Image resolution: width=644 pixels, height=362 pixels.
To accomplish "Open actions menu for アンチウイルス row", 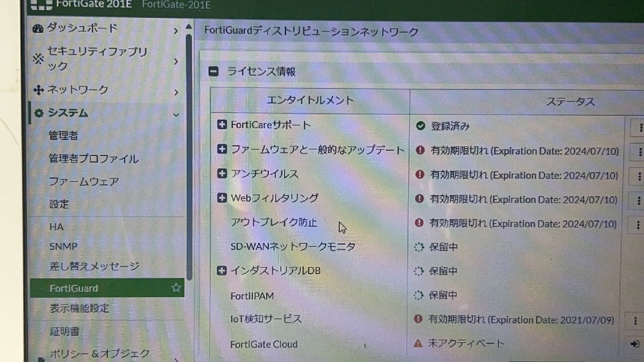I will (x=639, y=176).
